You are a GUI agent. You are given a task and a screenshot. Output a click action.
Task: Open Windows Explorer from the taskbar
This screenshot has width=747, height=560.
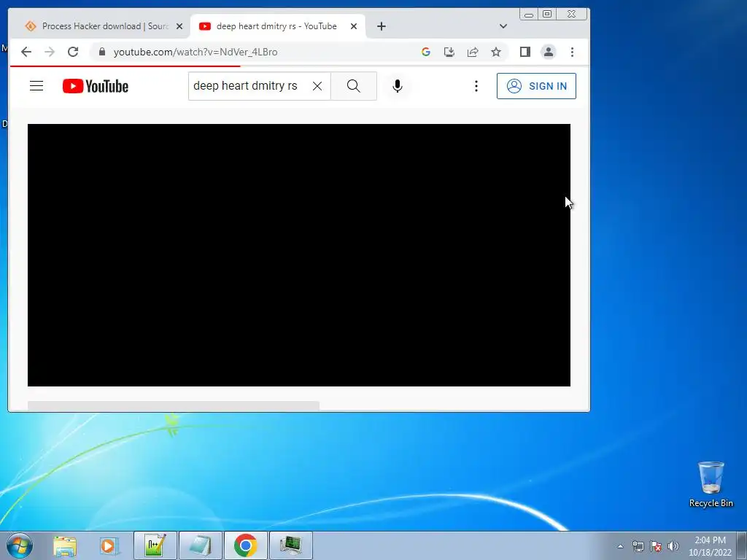coord(65,545)
